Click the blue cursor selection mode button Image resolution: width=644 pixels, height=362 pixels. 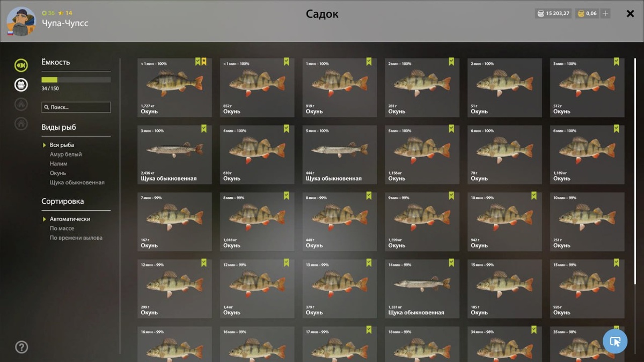(615, 341)
